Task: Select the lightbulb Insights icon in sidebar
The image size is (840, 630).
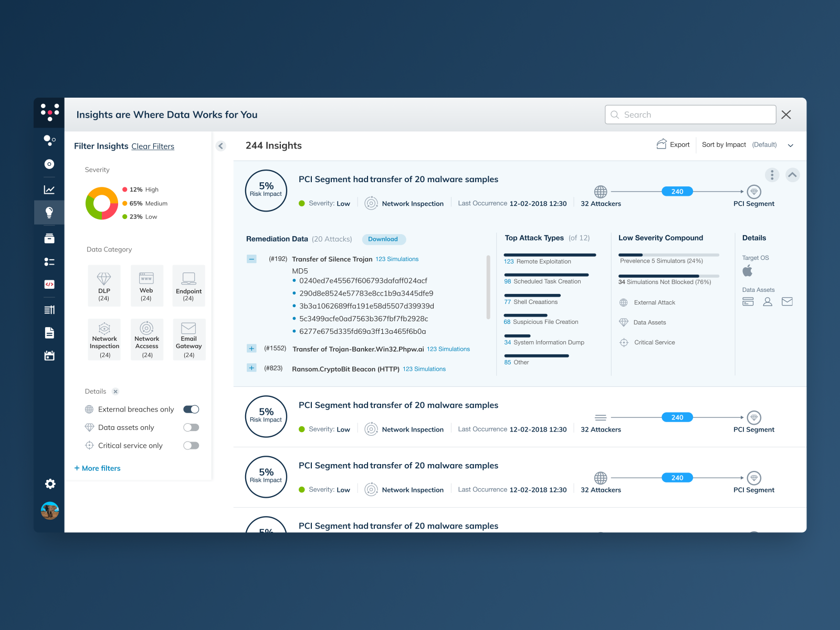Action: 50,212
